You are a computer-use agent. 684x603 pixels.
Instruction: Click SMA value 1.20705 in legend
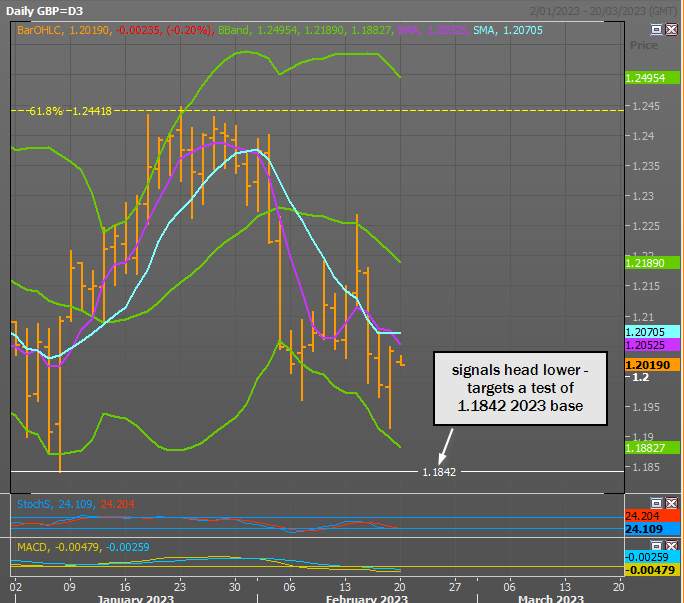pos(523,31)
